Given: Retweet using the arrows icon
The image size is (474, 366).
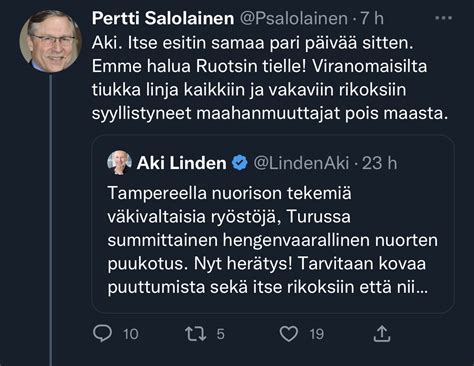Looking at the screenshot, I should (x=196, y=334).
